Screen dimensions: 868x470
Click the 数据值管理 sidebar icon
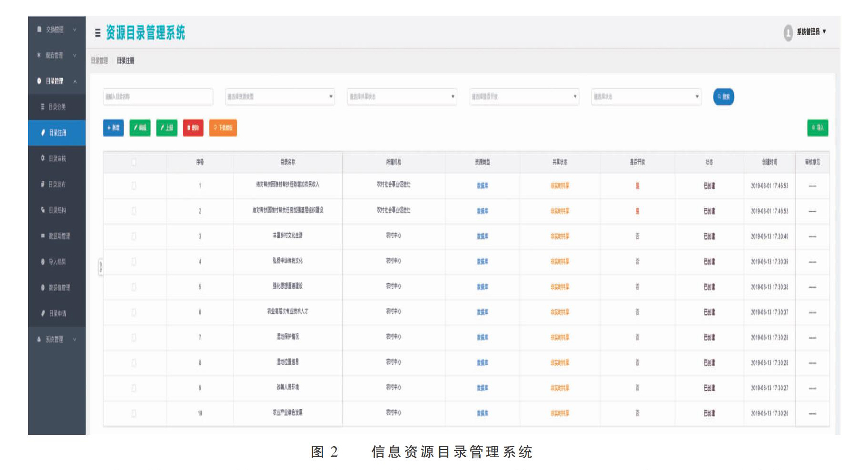coord(43,287)
